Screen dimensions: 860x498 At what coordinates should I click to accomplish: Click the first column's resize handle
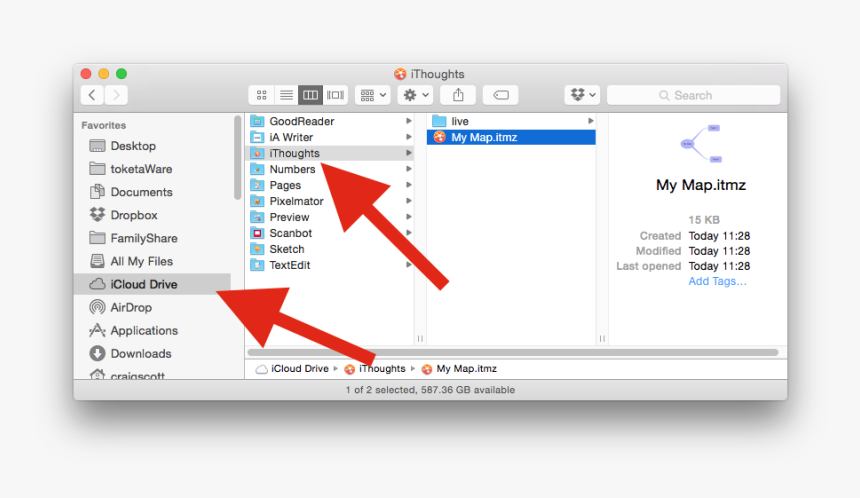pos(420,339)
